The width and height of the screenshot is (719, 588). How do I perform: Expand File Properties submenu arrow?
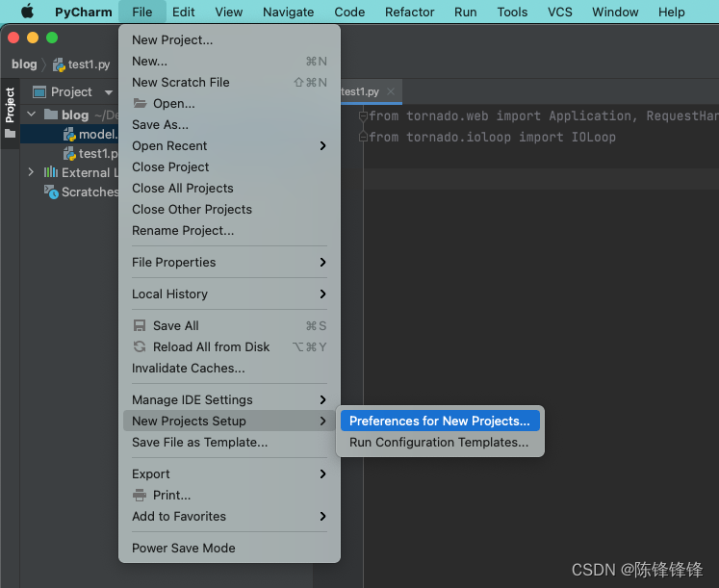(322, 262)
